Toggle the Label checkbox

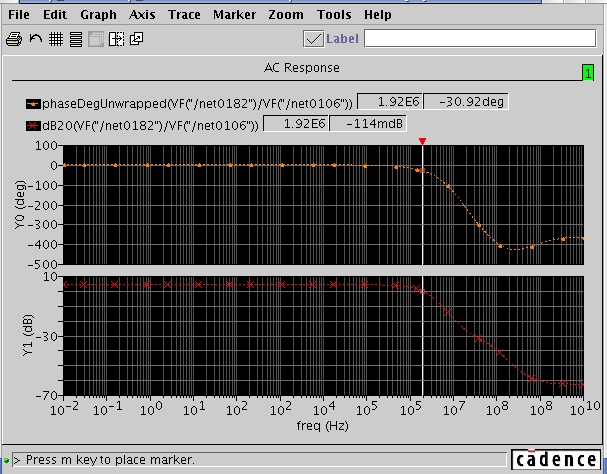click(313, 39)
